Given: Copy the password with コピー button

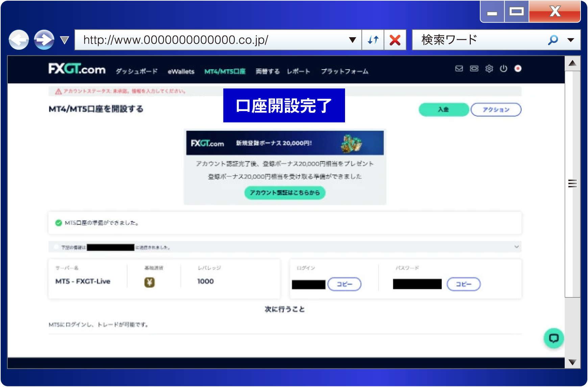Looking at the screenshot, I should click(464, 284).
